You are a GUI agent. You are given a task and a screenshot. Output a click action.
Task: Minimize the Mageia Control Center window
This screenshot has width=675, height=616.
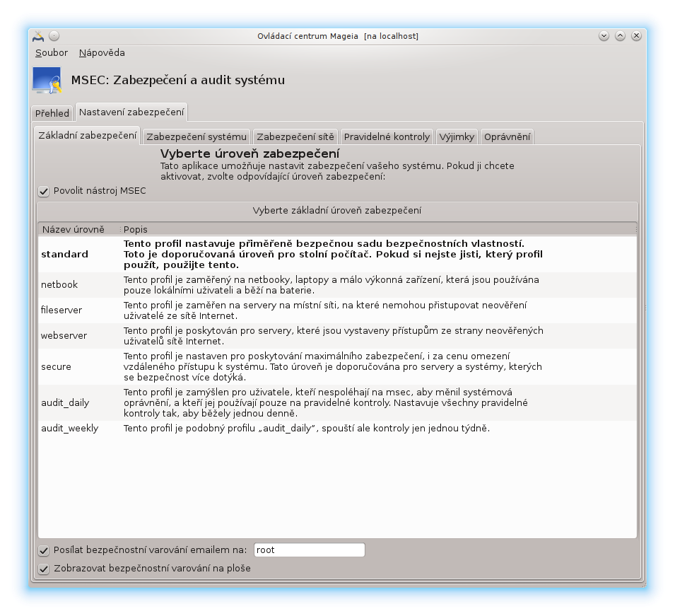pos(604,36)
